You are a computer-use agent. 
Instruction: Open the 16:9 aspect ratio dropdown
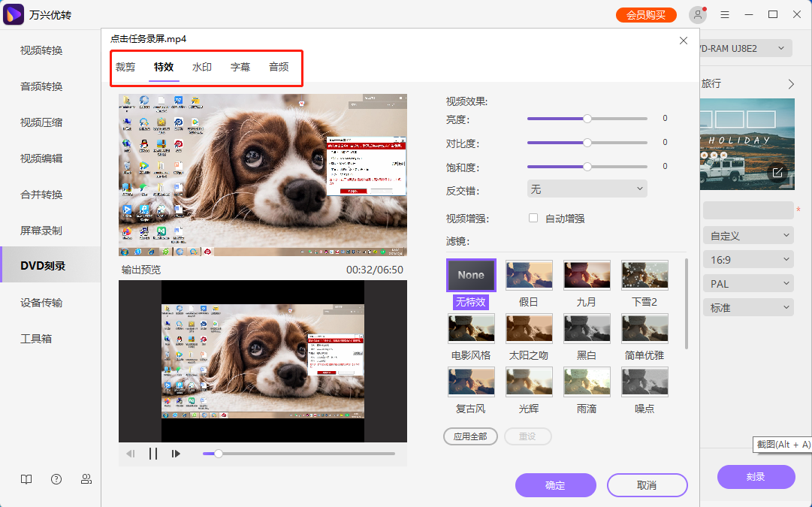click(x=747, y=260)
